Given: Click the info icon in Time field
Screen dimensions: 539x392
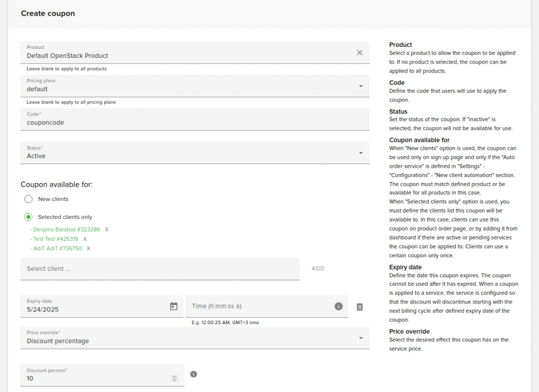Looking at the screenshot, I should pos(338,306).
